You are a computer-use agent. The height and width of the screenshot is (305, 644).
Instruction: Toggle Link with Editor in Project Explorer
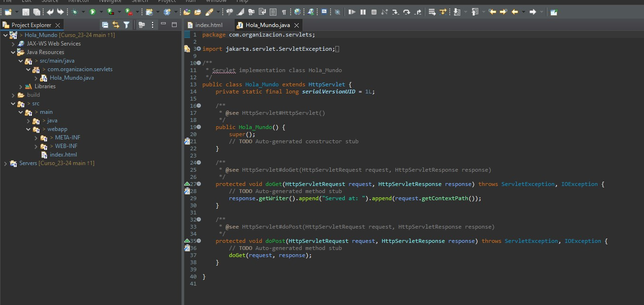tap(116, 25)
